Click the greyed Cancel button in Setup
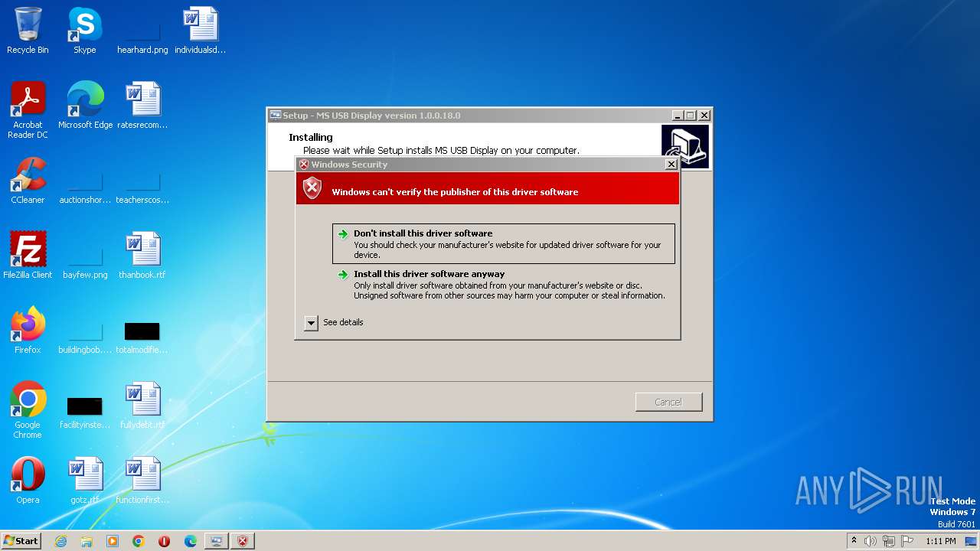The height and width of the screenshot is (551, 980). [x=668, y=402]
